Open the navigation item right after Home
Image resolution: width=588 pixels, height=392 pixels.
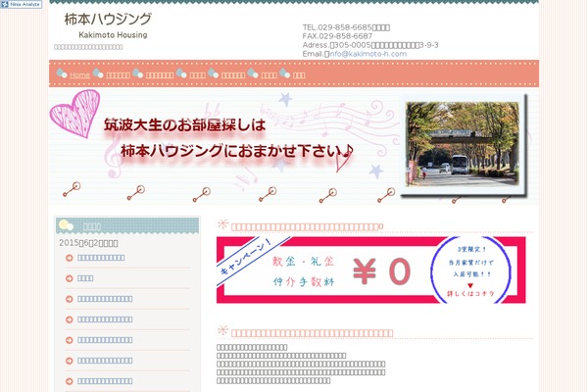click(x=119, y=75)
